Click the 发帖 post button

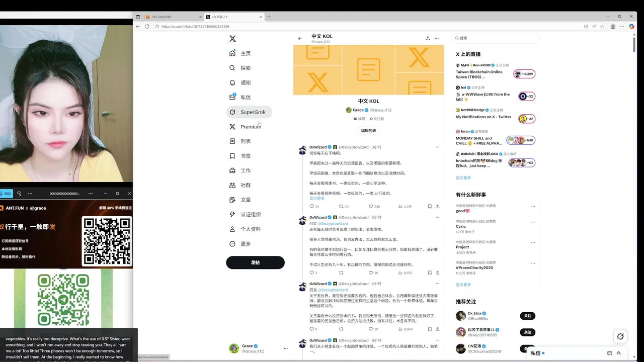click(x=255, y=262)
